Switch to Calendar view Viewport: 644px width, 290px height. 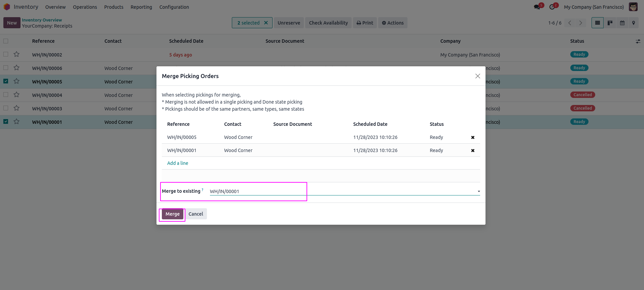pos(622,23)
